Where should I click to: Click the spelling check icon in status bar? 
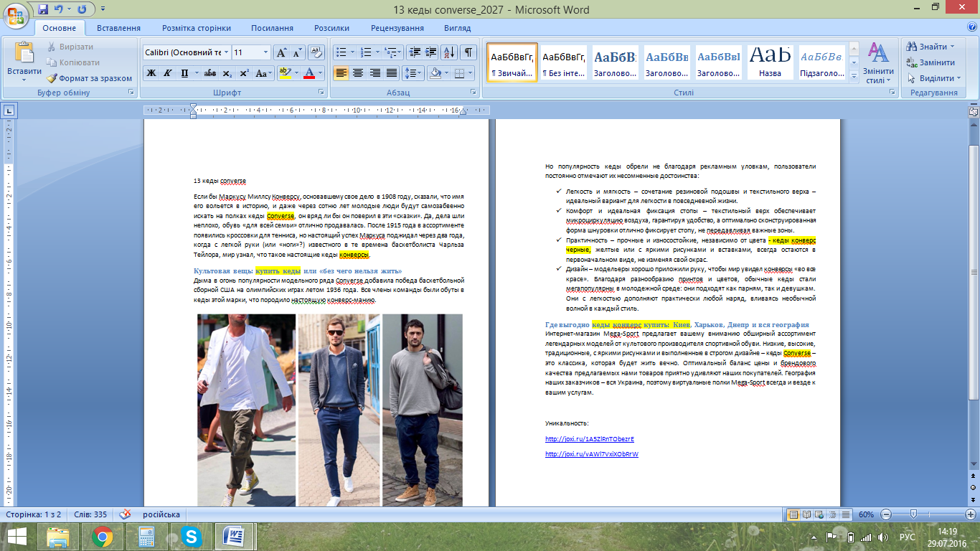[125, 514]
